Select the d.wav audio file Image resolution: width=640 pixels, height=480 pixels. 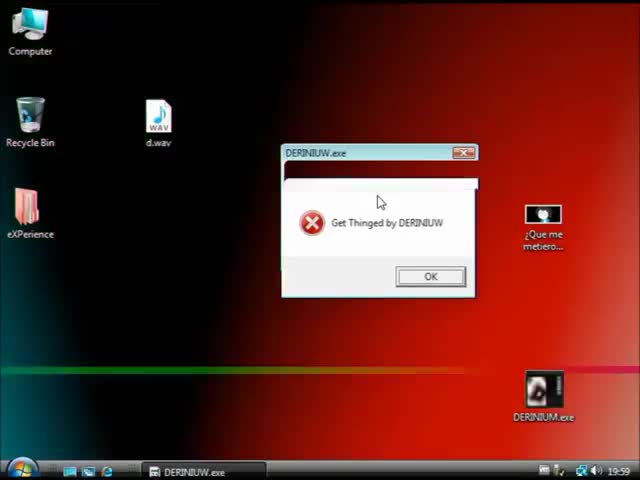click(x=158, y=118)
